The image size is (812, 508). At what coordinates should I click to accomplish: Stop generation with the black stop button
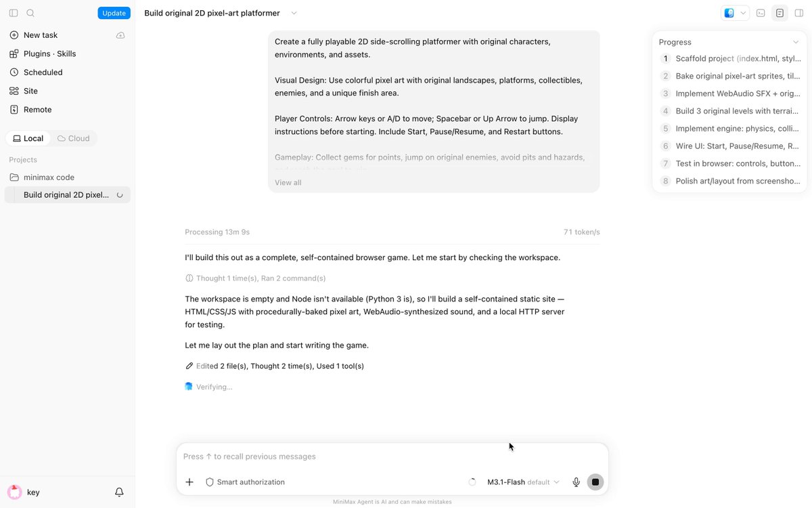pyautogui.click(x=595, y=482)
